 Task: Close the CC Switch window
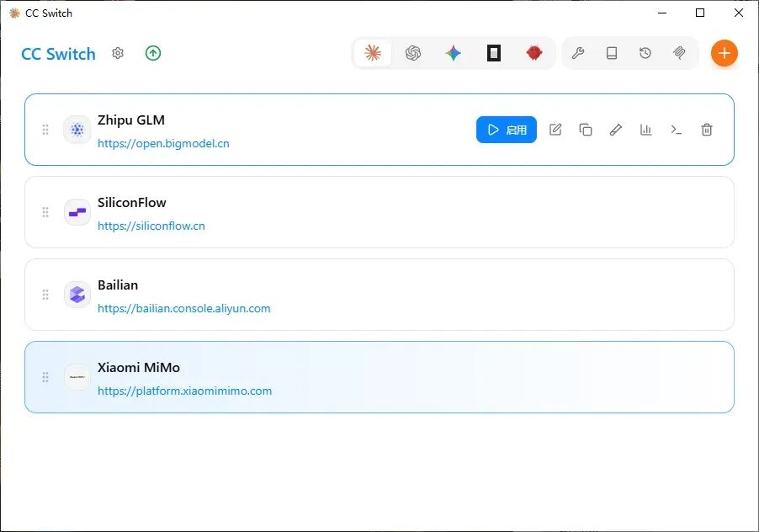coord(739,13)
